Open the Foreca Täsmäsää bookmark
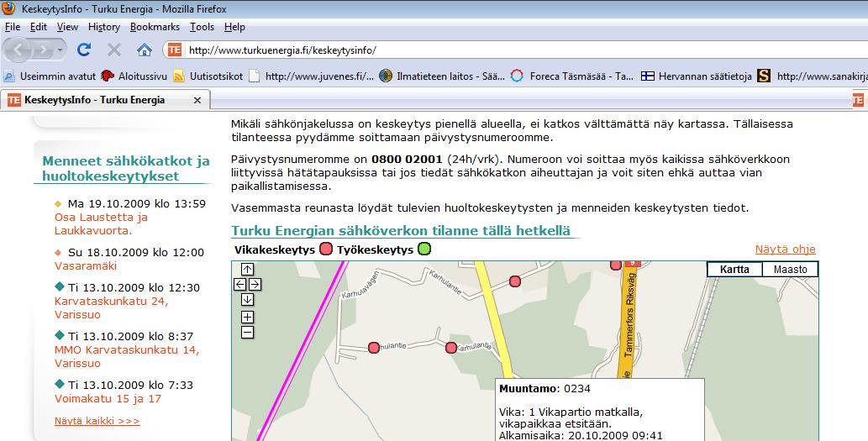868x441 pixels. click(x=572, y=76)
